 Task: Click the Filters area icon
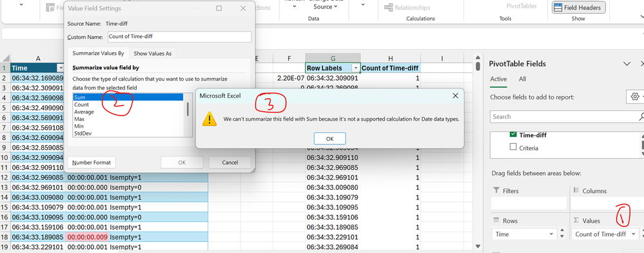point(496,190)
